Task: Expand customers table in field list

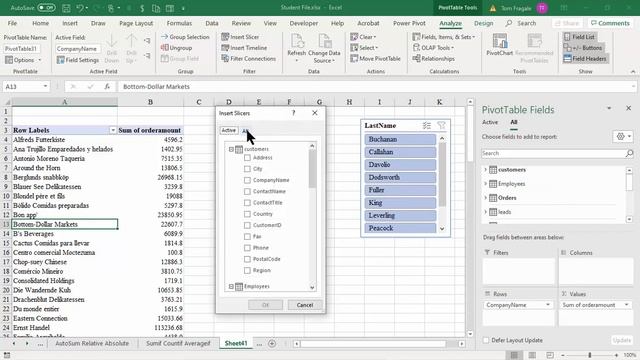Action: pyautogui.click(x=485, y=169)
